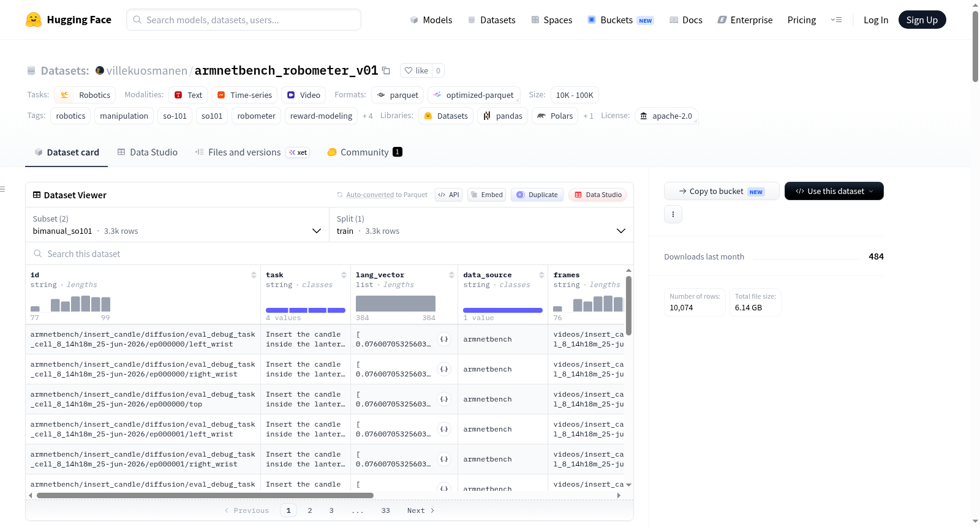
Task: Select the Robotics task tag
Action: pyautogui.click(x=85, y=95)
